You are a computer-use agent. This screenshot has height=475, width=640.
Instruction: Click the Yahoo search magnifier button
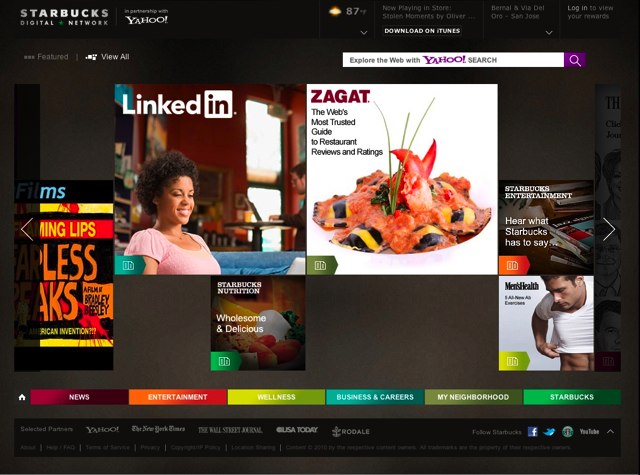(x=575, y=60)
